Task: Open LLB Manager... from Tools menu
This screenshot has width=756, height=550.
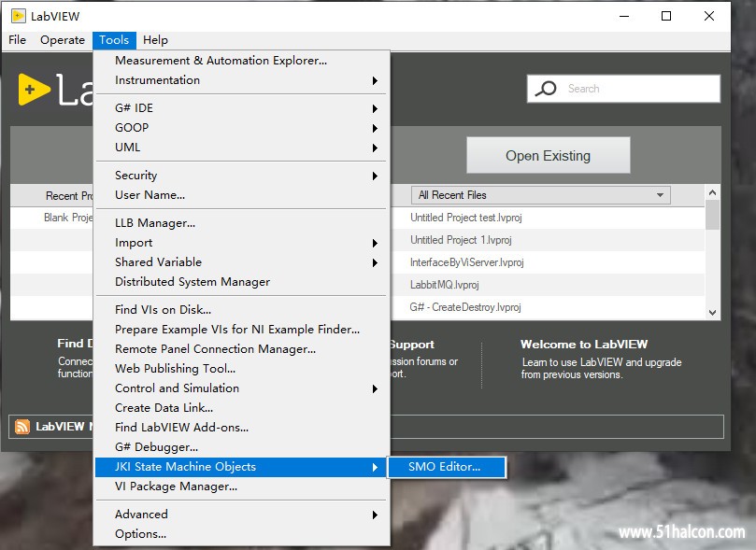Action: (x=241, y=223)
